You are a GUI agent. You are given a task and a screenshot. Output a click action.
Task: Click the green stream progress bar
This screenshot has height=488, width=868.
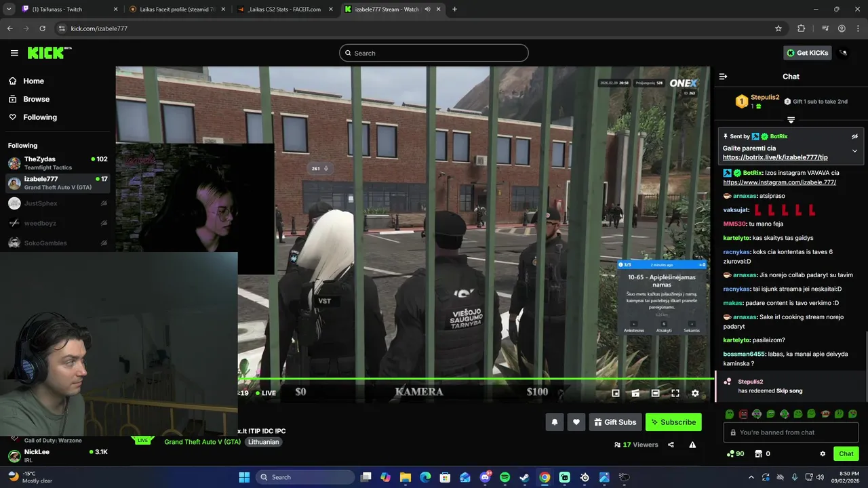click(x=476, y=379)
